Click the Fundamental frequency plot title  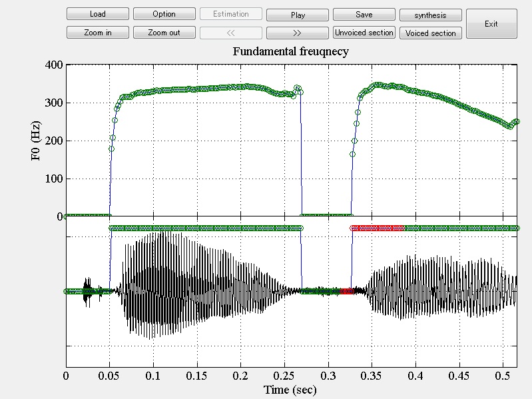[x=291, y=51]
